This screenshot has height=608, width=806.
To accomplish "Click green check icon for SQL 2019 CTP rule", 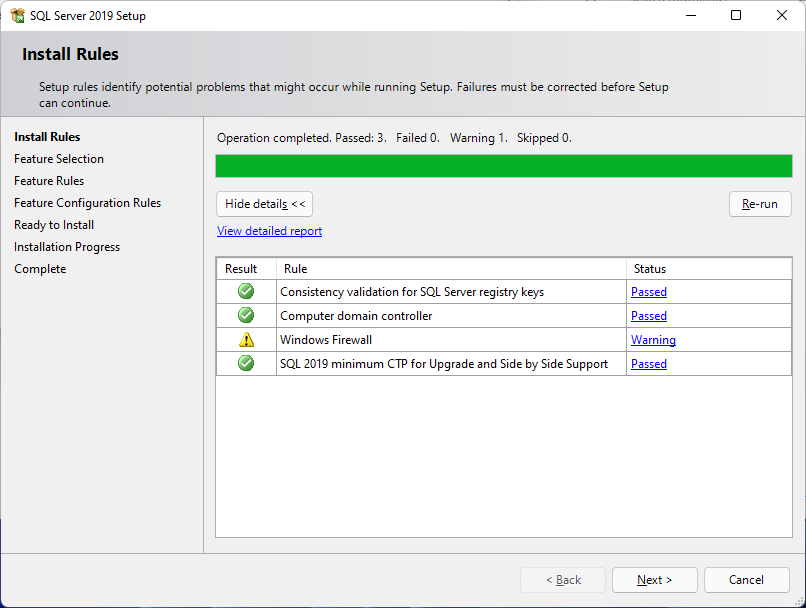I will [246, 363].
